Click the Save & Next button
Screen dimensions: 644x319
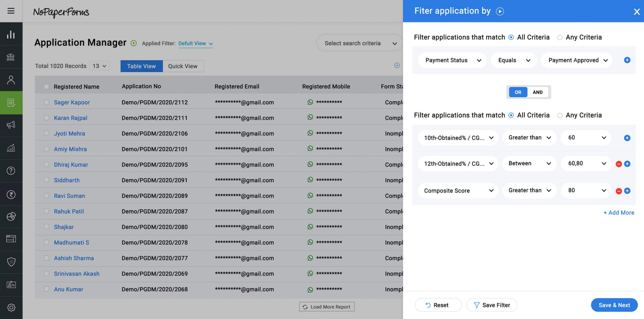click(614, 305)
